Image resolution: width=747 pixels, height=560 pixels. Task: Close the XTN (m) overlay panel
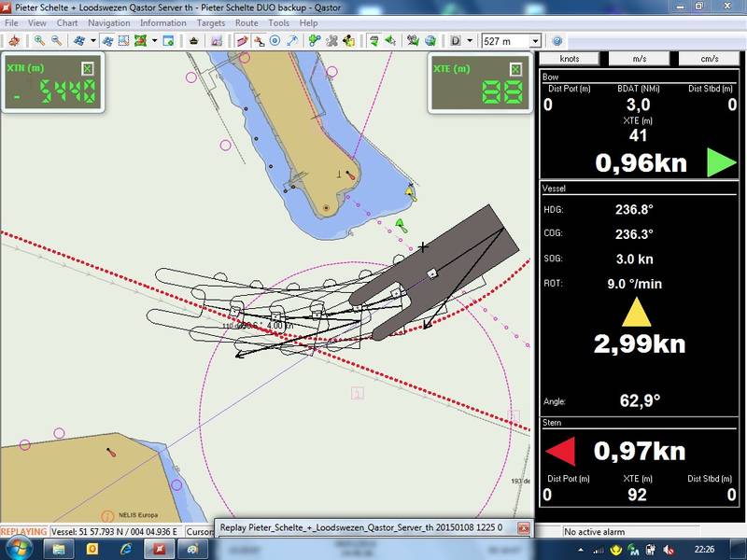(87, 68)
